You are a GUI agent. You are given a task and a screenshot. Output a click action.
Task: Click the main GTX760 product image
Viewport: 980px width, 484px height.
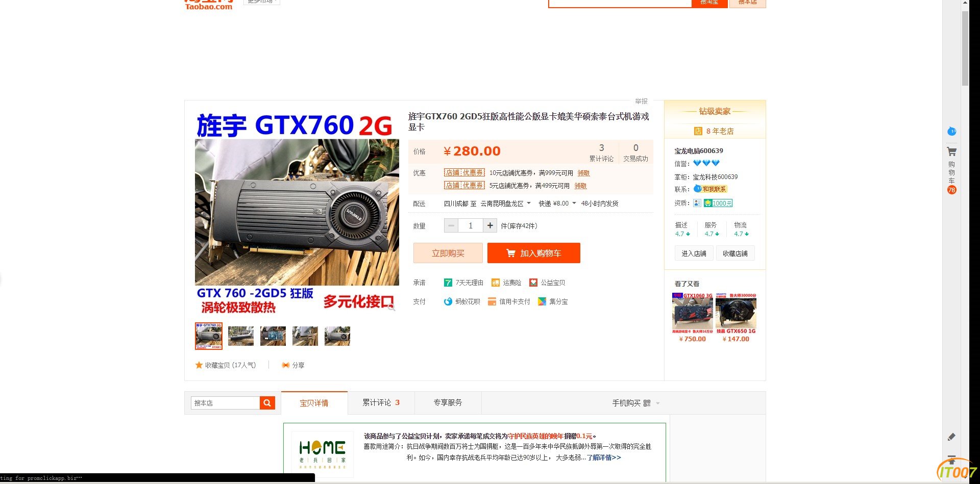[297, 212]
